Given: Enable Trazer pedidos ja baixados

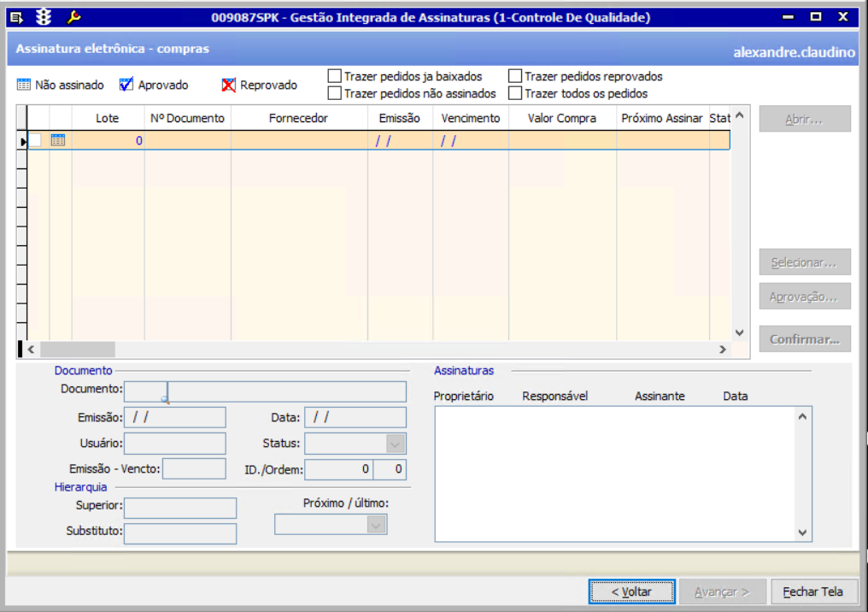Looking at the screenshot, I should (x=334, y=76).
